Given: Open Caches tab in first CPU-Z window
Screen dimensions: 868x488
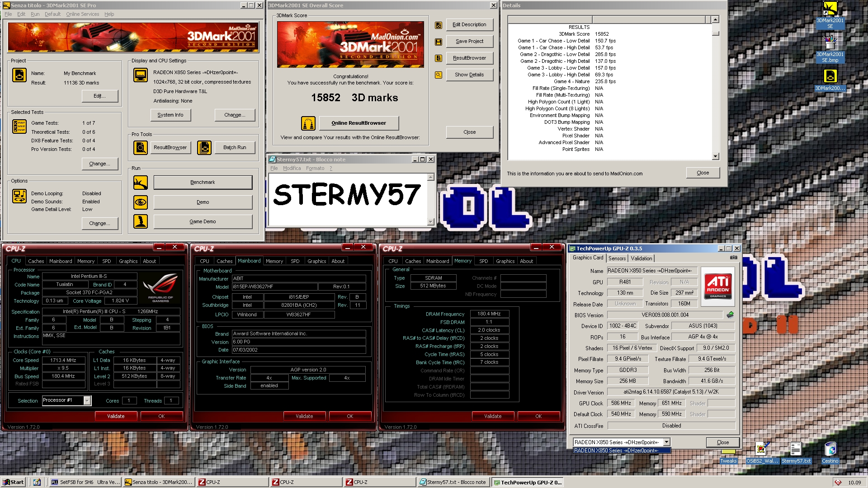Looking at the screenshot, I should click(36, 261).
